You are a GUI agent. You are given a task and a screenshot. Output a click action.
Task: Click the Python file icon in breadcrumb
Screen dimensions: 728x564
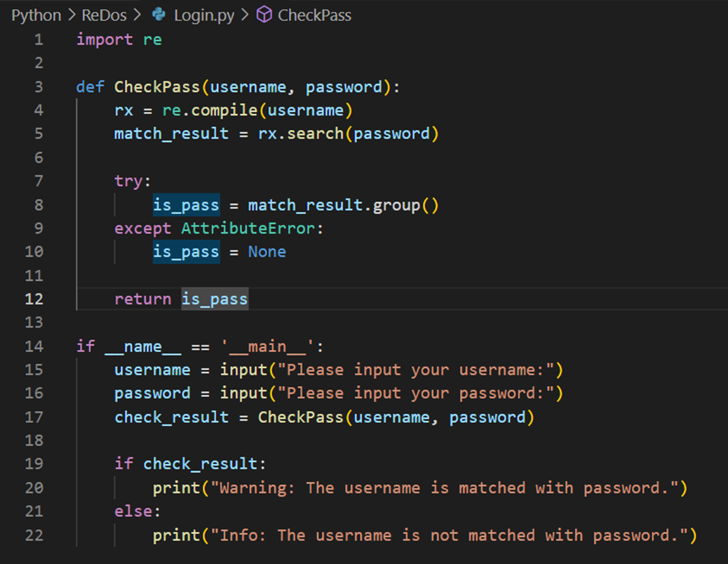159,15
